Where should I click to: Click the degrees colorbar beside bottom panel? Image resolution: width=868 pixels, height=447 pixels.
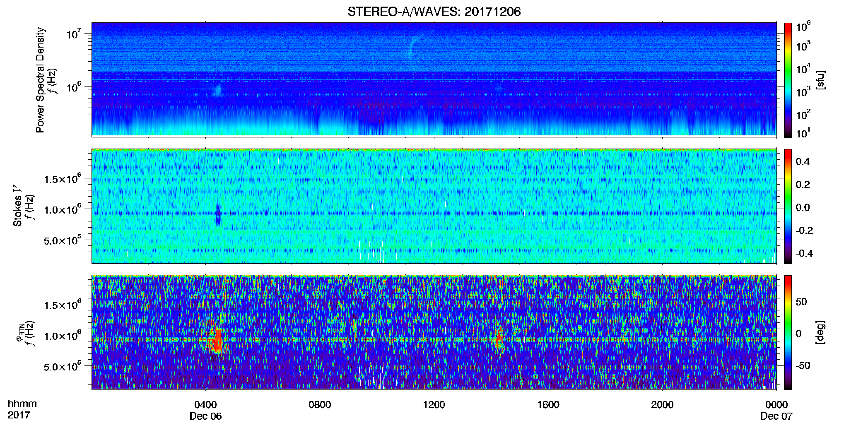coord(788,332)
